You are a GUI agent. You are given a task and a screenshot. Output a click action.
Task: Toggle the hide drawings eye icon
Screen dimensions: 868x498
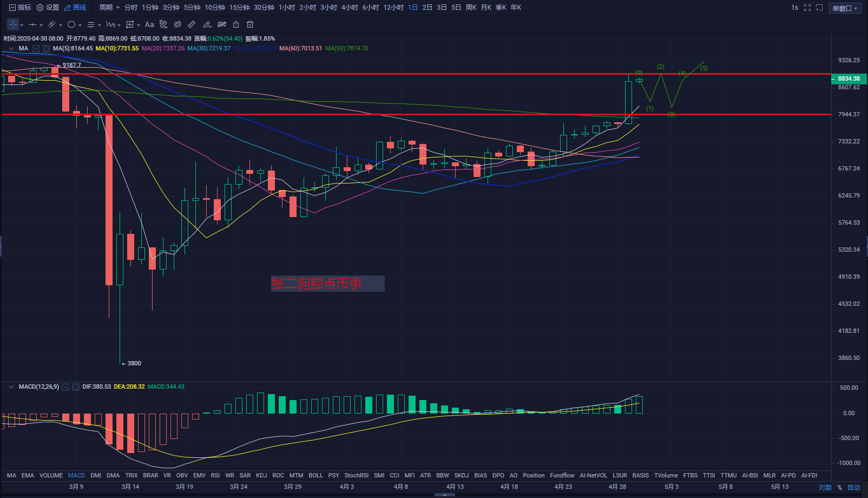[x=177, y=24]
